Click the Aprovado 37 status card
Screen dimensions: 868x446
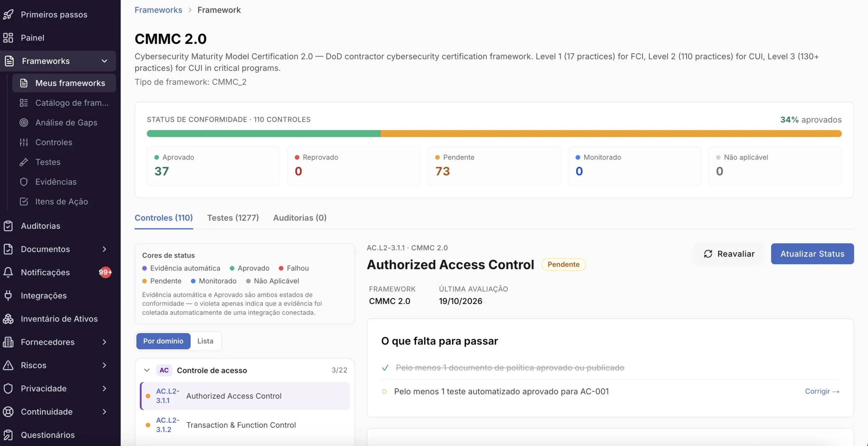[x=213, y=166]
